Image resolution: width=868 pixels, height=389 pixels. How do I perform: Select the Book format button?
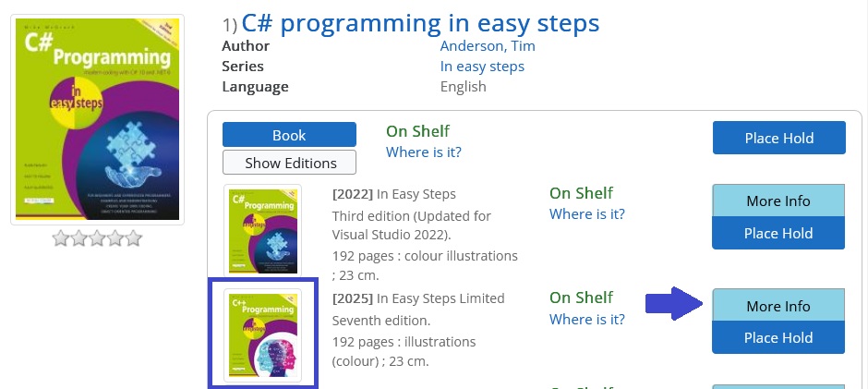pyautogui.click(x=289, y=135)
